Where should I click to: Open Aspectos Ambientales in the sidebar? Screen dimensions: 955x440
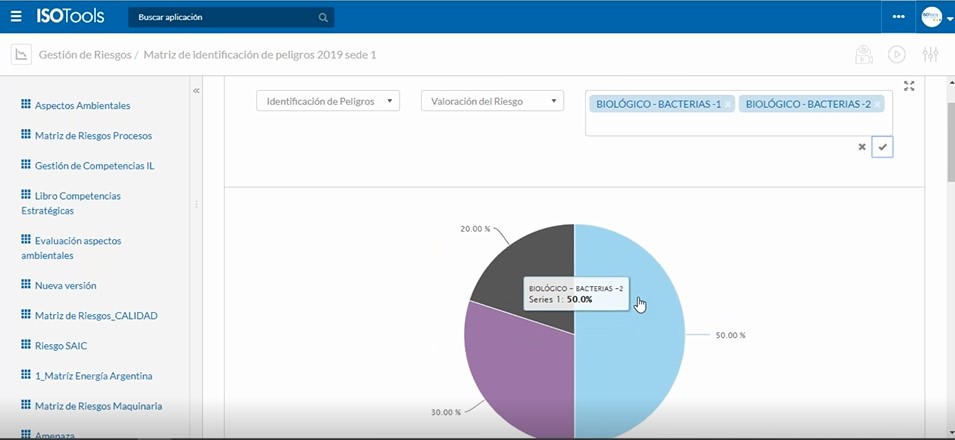coord(82,105)
